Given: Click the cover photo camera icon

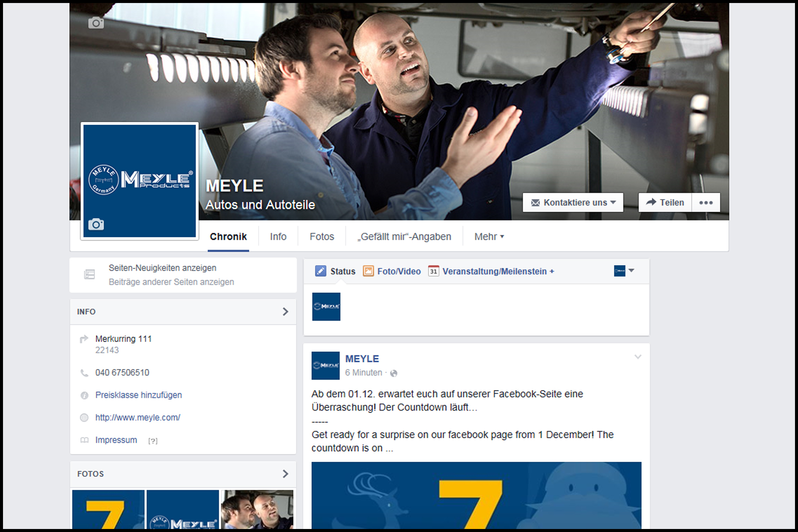Looking at the screenshot, I should [96, 23].
